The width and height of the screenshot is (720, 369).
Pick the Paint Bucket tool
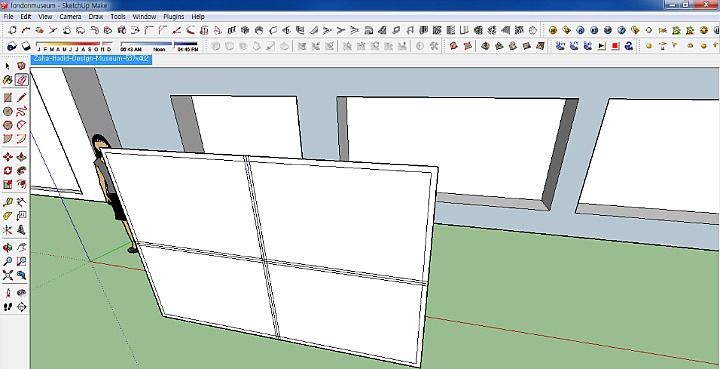[x=8, y=80]
